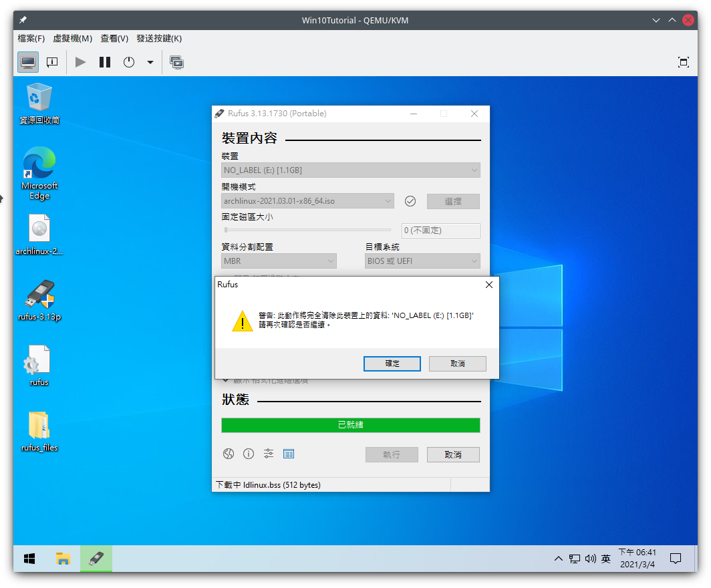Click the 0 (不固定) size field
The width and height of the screenshot is (711, 588).
441,231
